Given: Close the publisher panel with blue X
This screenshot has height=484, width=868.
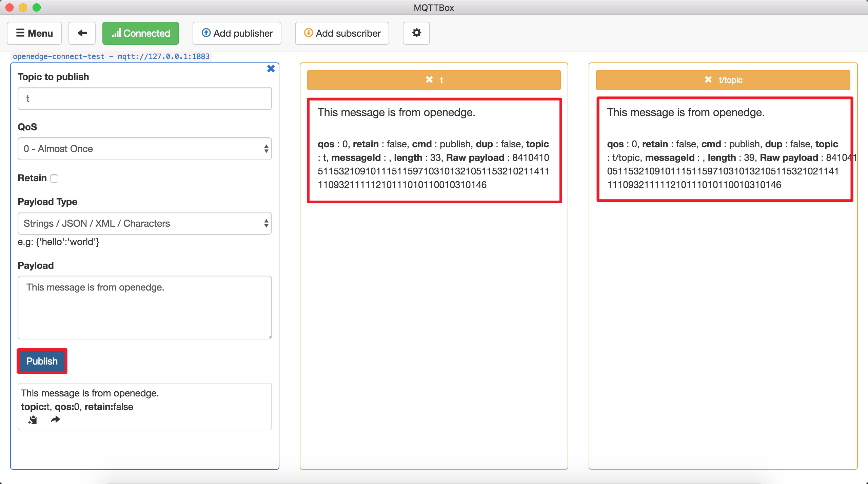Looking at the screenshot, I should [x=271, y=69].
